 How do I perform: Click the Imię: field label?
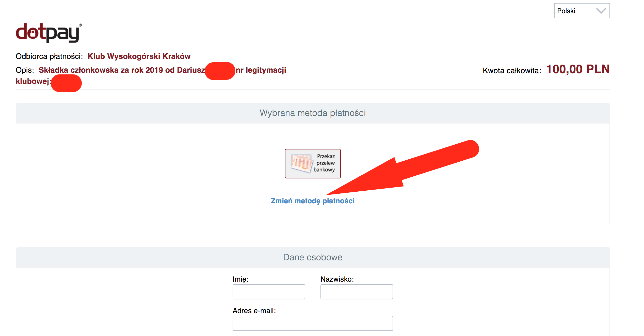[240, 279]
